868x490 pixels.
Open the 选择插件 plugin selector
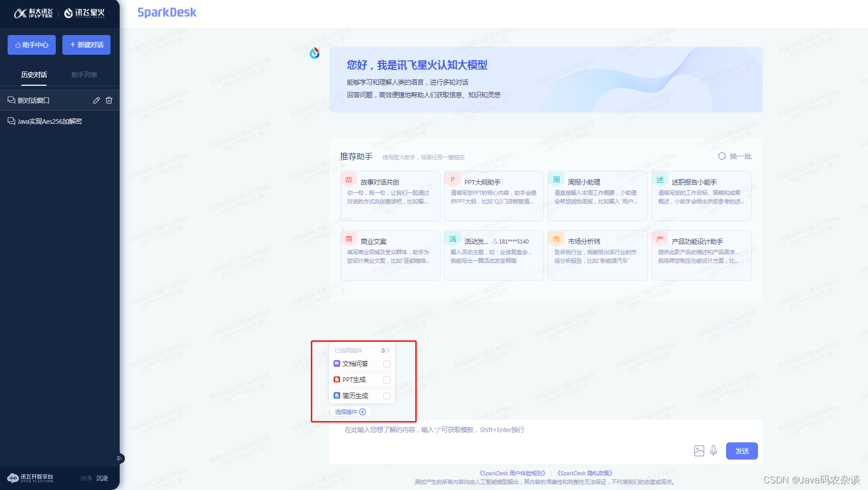(350, 412)
